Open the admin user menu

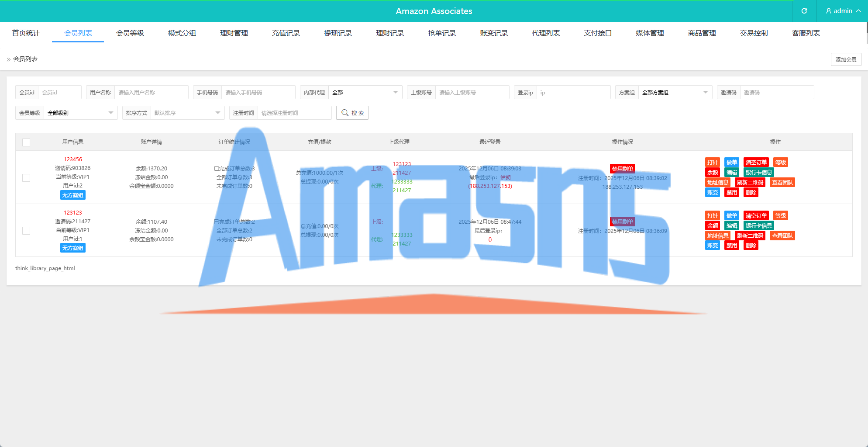tap(843, 11)
